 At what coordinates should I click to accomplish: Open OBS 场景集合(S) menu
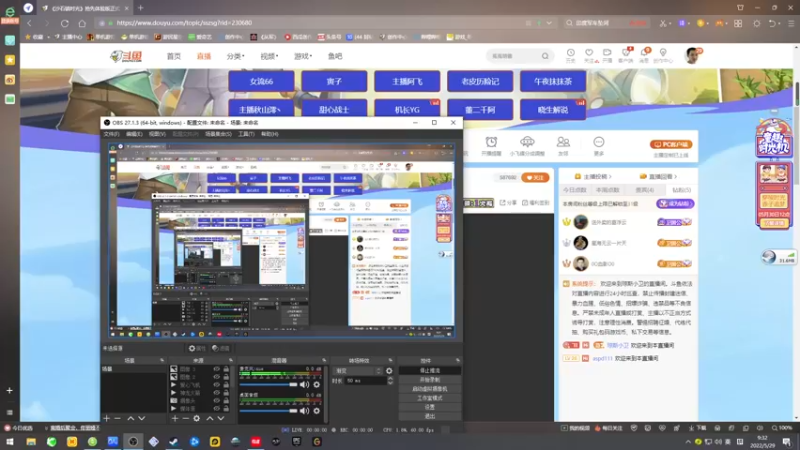(x=218, y=134)
